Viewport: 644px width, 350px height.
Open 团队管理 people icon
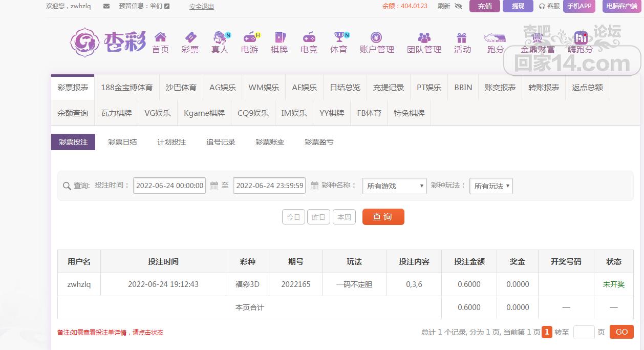[424, 37]
